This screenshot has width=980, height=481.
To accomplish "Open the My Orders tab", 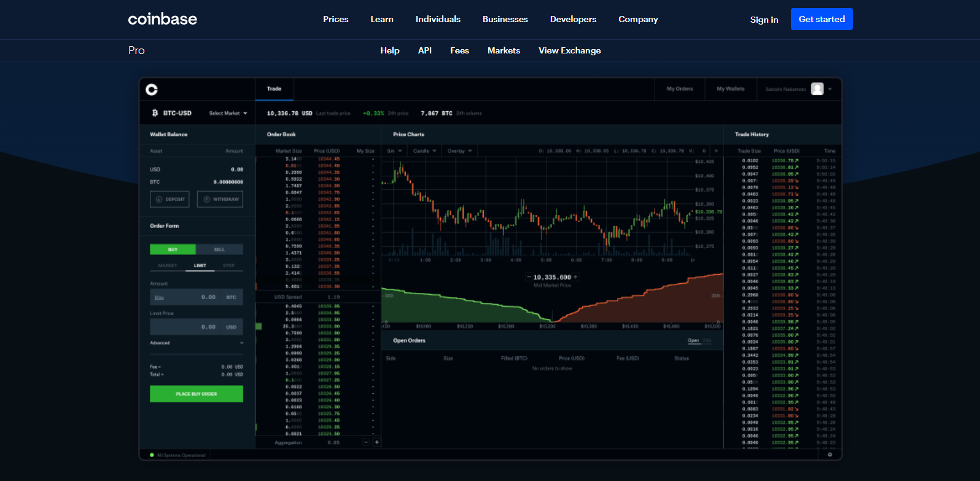I will tap(680, 89).
